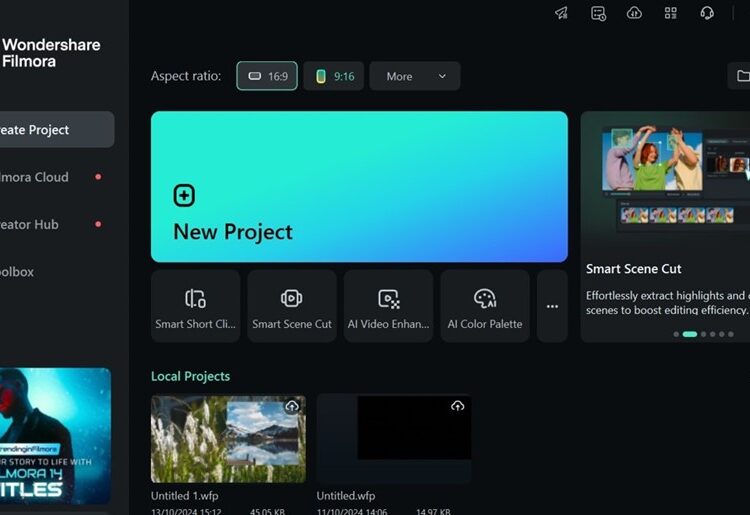Screen dimensions: 750x515
Task: Open the cloud download icon
Action: pos(634,13)
